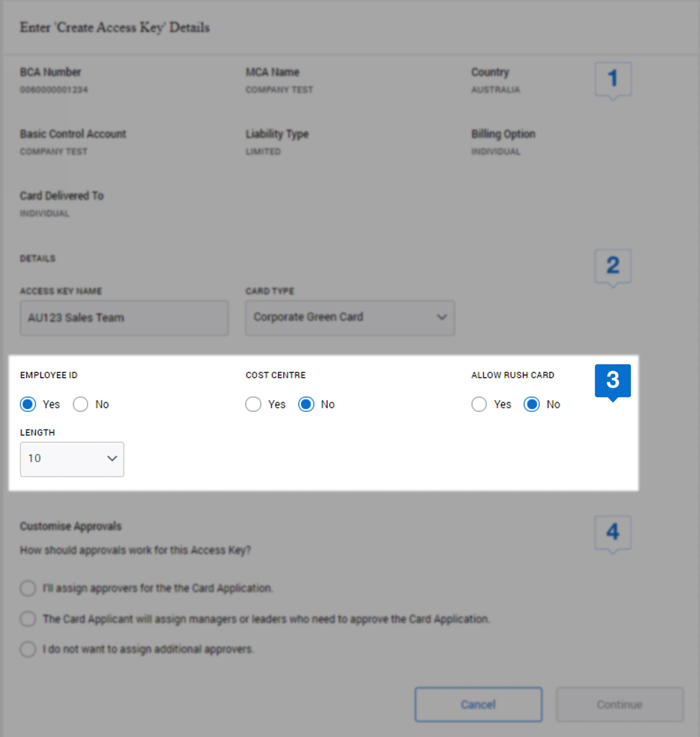Viewport: 700px width, 737px height.
Task: Click the highlighted step 3 badge
Action: tap(613, 380)
